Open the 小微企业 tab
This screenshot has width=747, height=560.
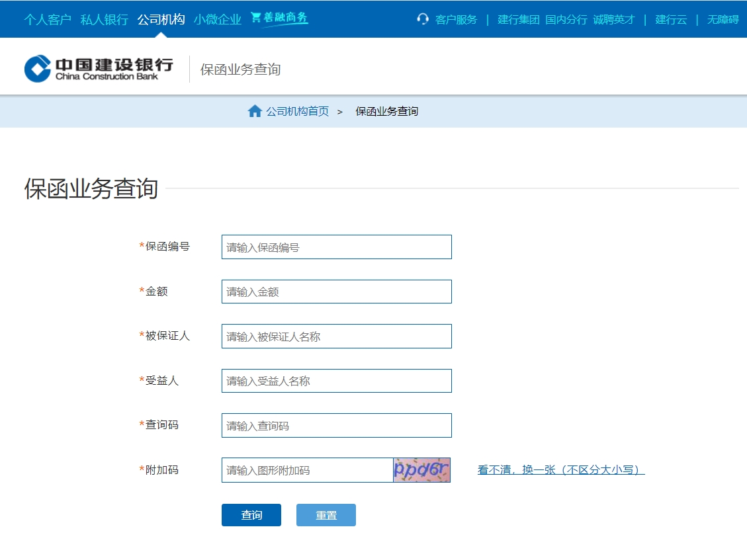pos(218,19)
